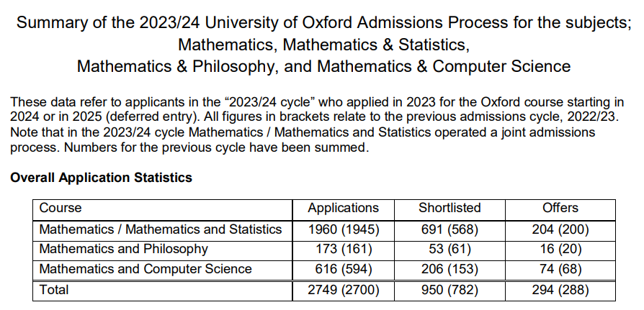
Task: Click the cell showing 1960 (1945)
Action: tap(344, 229)
